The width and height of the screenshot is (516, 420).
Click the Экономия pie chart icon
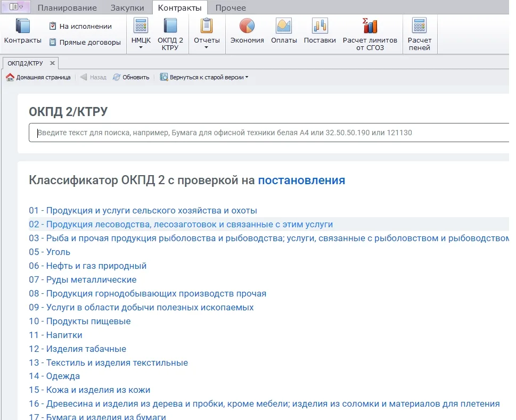(247, 26)
